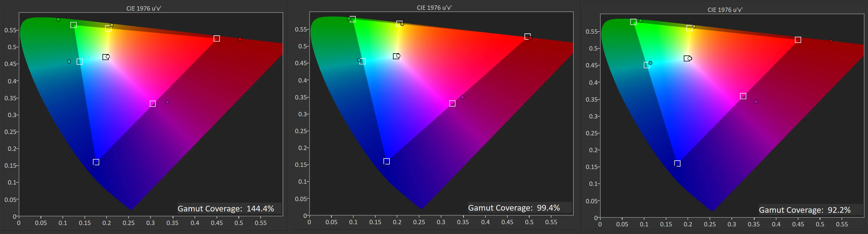This screenshot has height=234, width=868.
Task: Pick the yellow target square in the 99.4% chart
Action: pos(399,24)
